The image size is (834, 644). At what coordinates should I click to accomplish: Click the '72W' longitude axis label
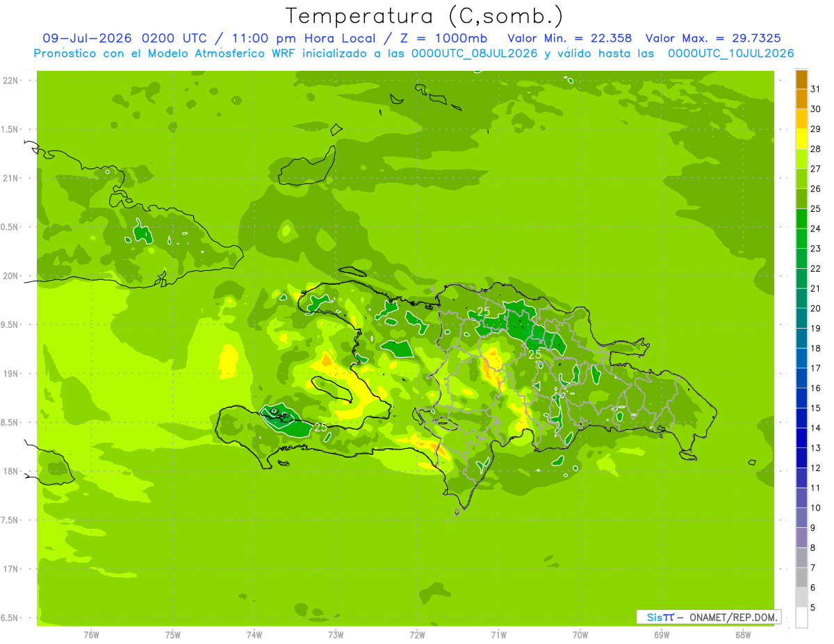coord(418,635)
